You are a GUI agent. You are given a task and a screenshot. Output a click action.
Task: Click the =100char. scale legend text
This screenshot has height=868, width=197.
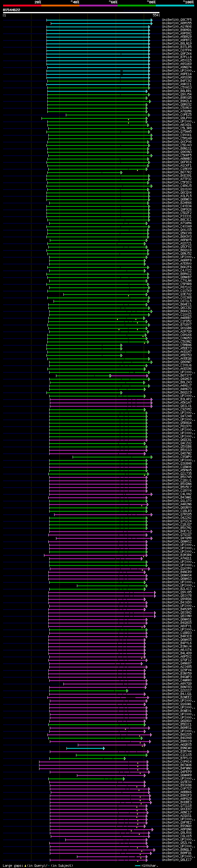150,866
